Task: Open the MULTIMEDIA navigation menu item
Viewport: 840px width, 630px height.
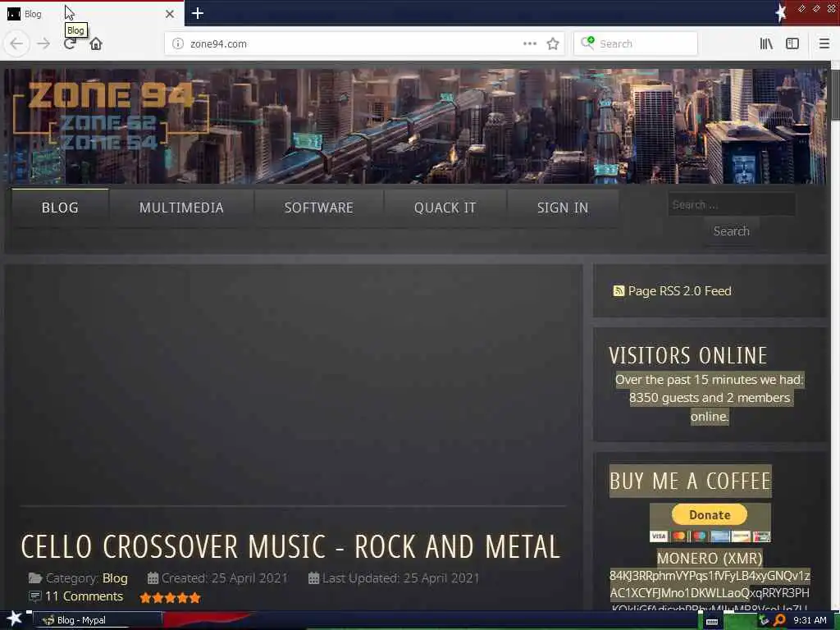Action: [181, 208]
